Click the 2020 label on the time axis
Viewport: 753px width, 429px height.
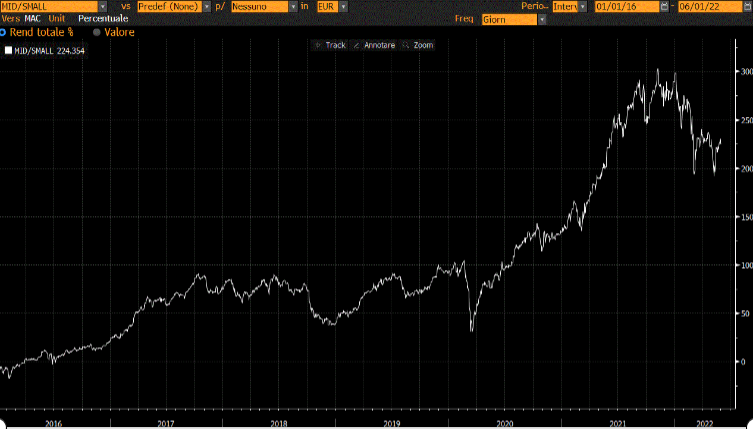[x=504, y=423]
